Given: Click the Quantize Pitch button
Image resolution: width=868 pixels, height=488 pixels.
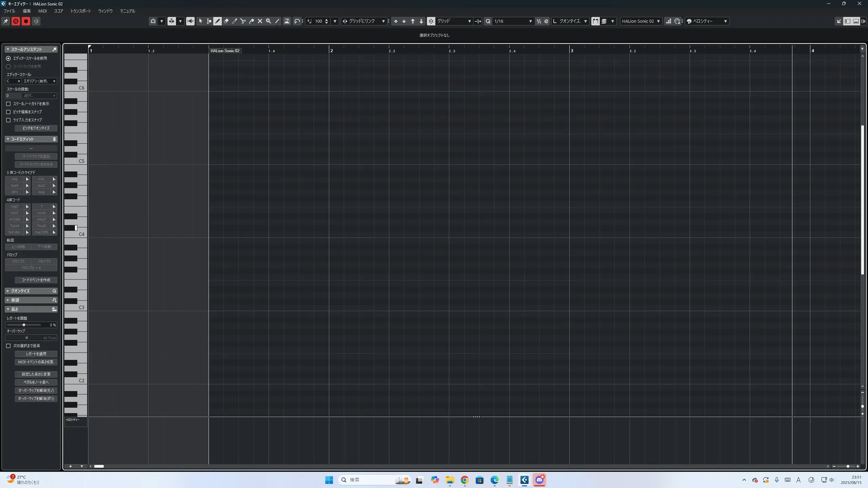Looking at the screenshot, I should 36,128.
